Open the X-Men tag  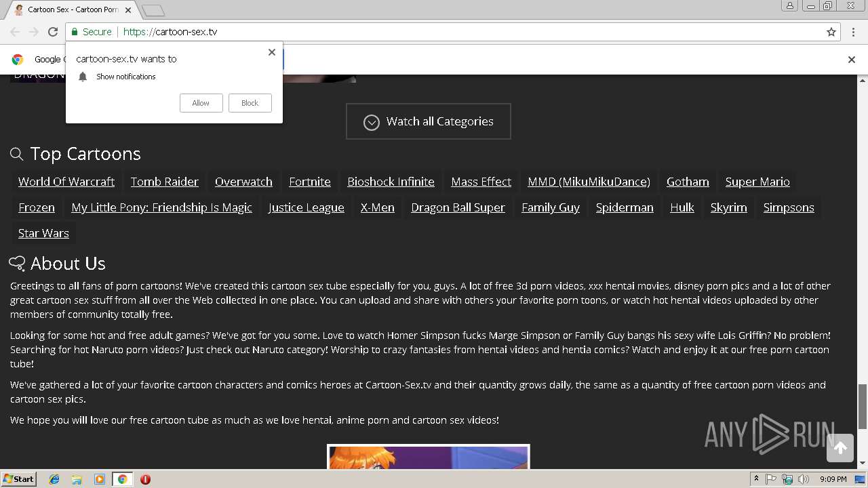(378, 207)
